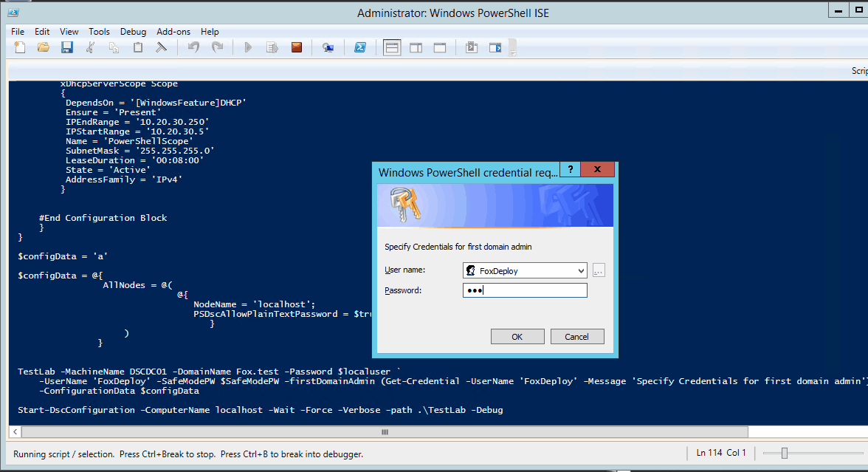Click the $configData = 'a' line

[63, 256]
